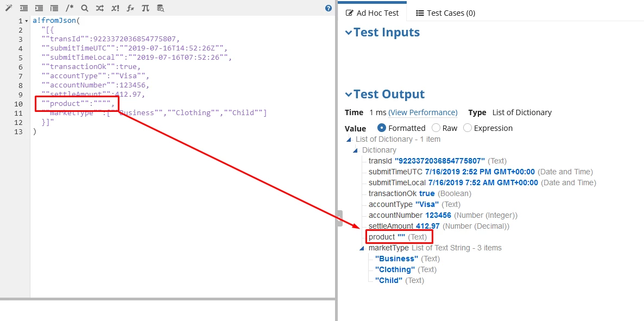Click the transactionOk line in code editor

91,67
